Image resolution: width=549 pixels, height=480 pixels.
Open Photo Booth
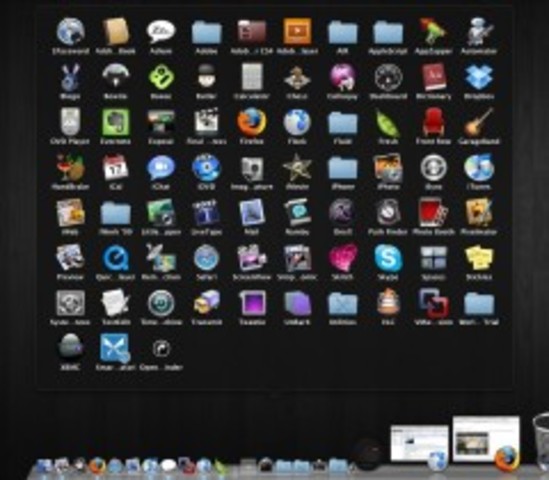(433, 213)
